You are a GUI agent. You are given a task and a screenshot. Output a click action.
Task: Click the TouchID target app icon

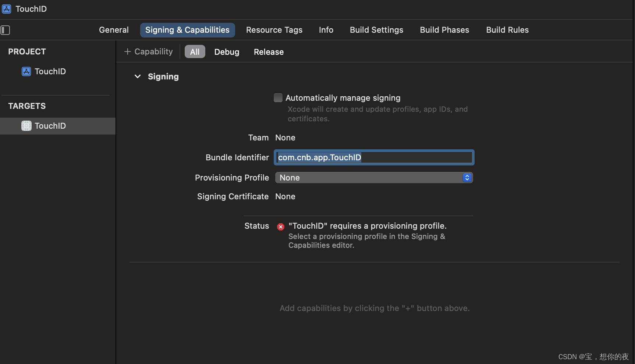26,126
